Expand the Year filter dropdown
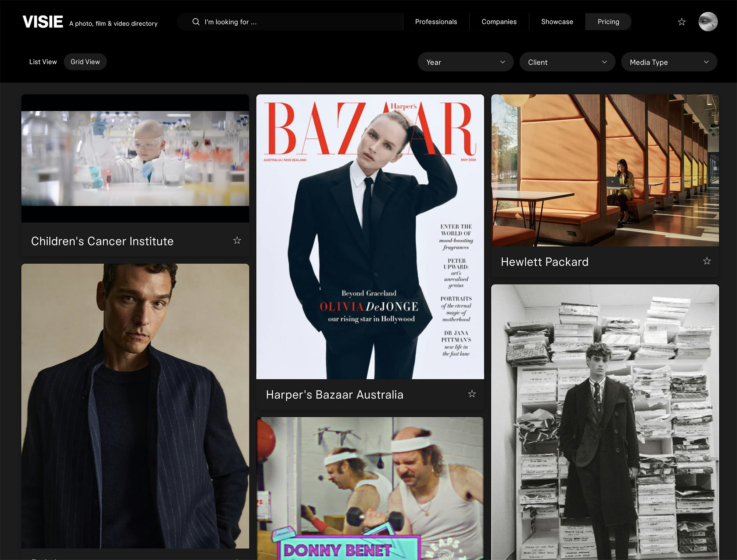Viewport: 737px width, 560px height. [465, 62]
